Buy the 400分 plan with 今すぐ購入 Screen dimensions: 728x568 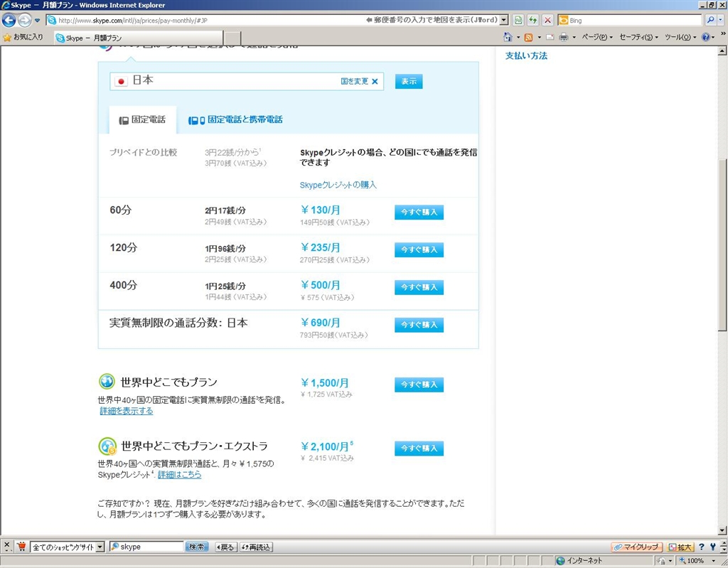(x=419, y=287)
